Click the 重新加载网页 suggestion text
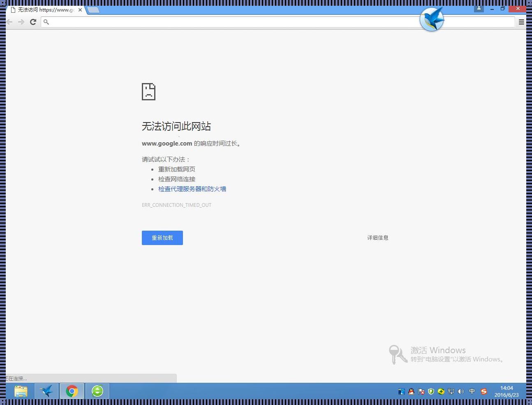 [177, 169]
